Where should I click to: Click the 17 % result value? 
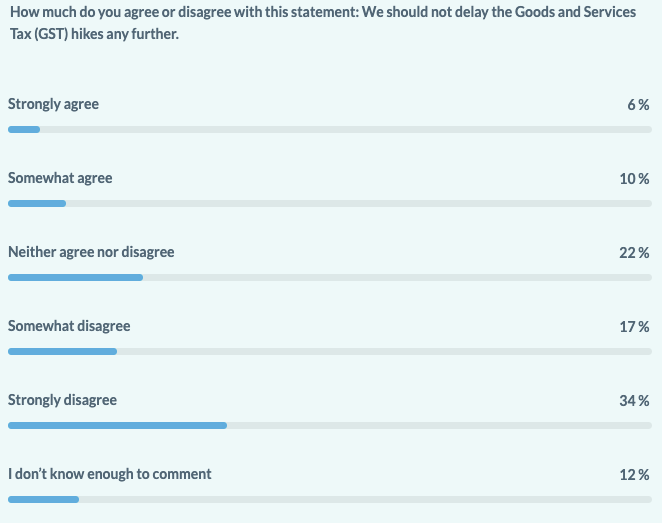634,326
